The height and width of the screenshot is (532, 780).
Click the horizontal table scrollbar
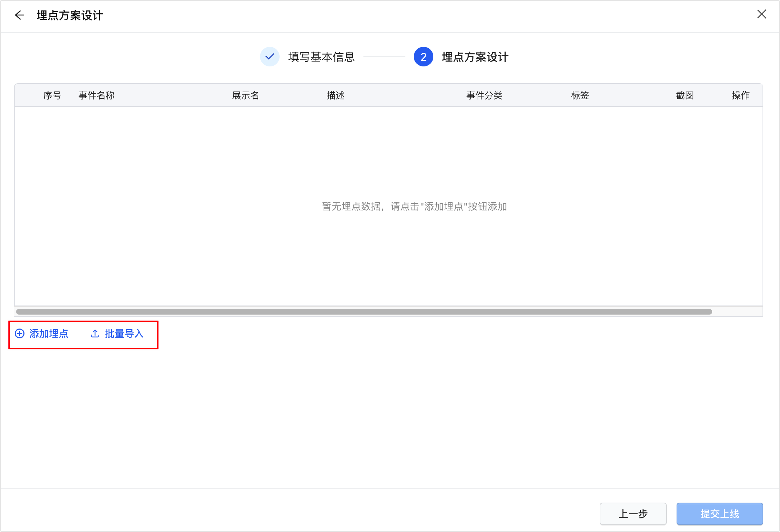pyautogui.click(x=364, y=312)
